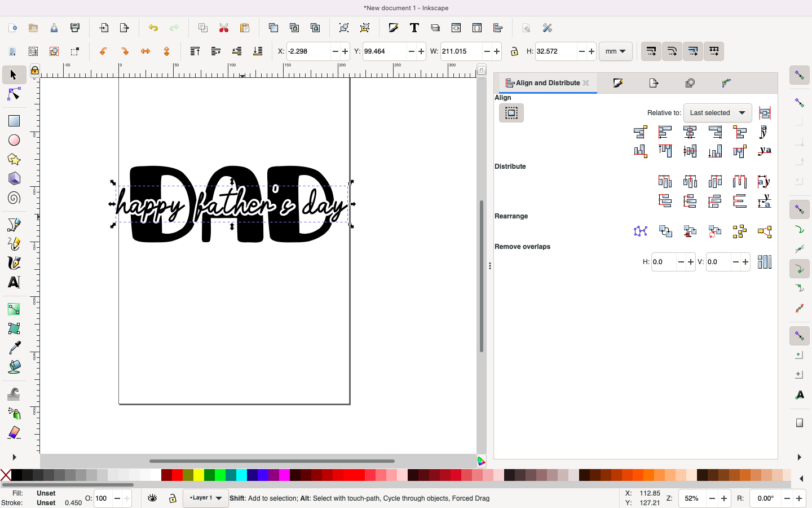The image size is (812, 508).
Task: Pick the Spiral tool
Action: point(14,198)
